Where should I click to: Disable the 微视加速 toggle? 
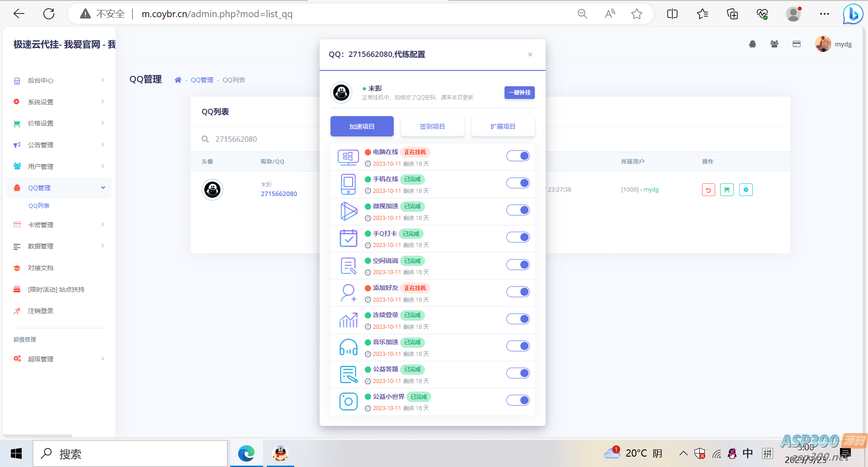pos(518,210)
